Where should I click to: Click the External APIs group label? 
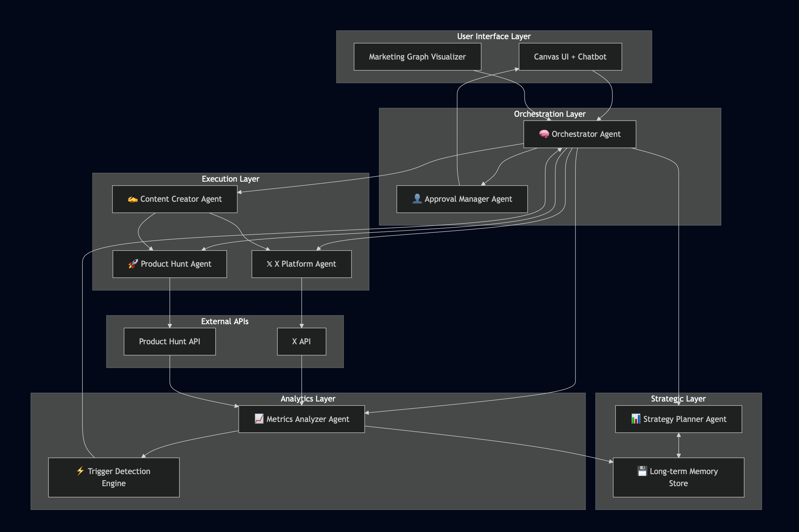click(225, 321)
